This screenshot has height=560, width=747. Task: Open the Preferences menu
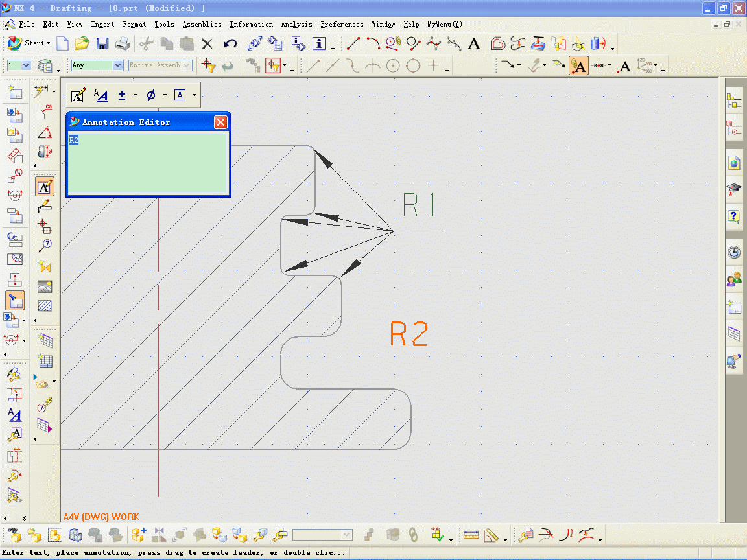(342, 24)
